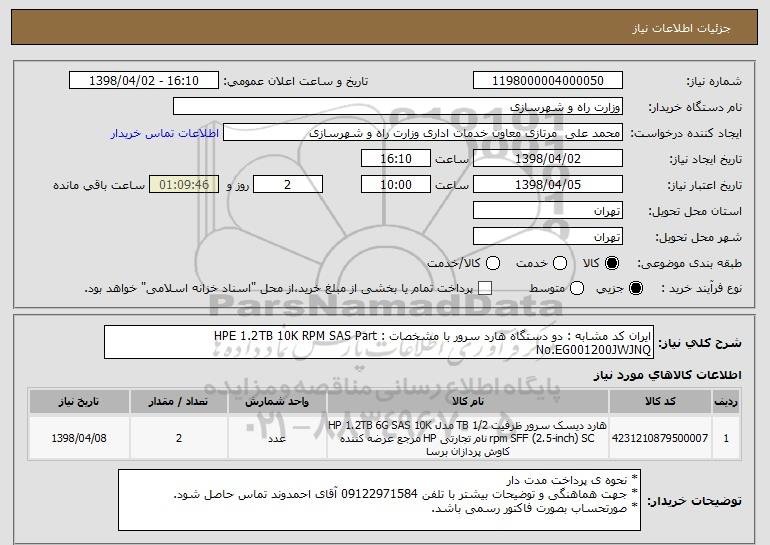
Task: Click the delivery city field تهران
Action: (x=548, y=237)
